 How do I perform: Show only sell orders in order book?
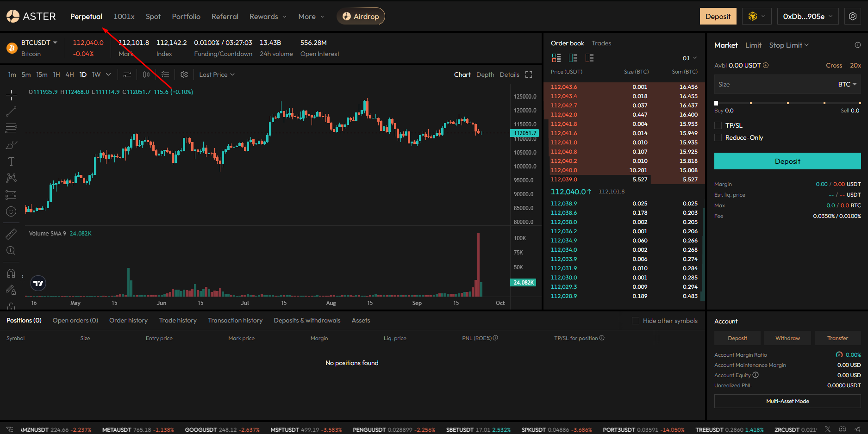coord(589,58)
